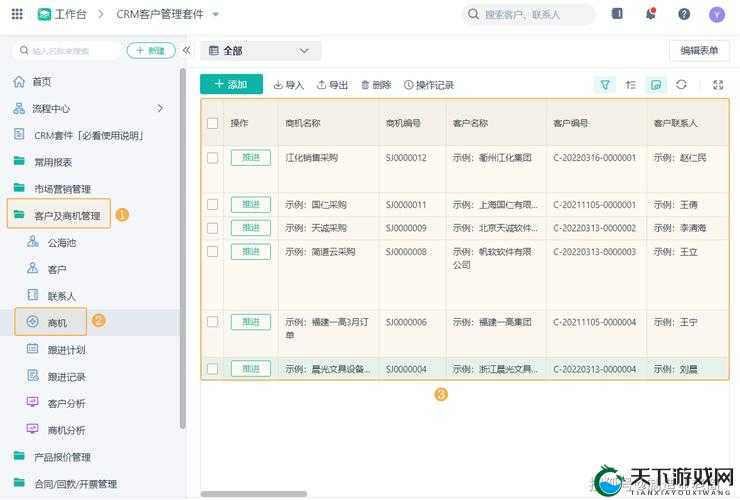Screen dimensions: 740x500
Task: Check the row for 示例：简道云采购
Action: click(212, 251)
